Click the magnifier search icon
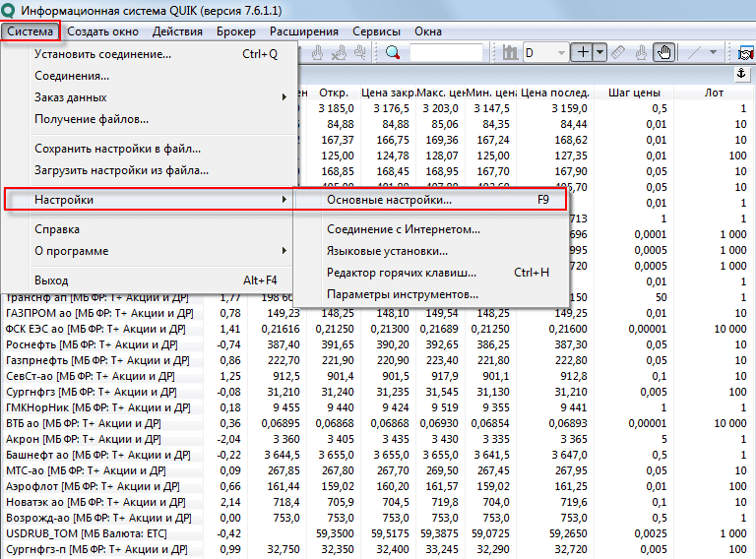Viewport: 756px width, 559px height. click(x=393, y=52)
